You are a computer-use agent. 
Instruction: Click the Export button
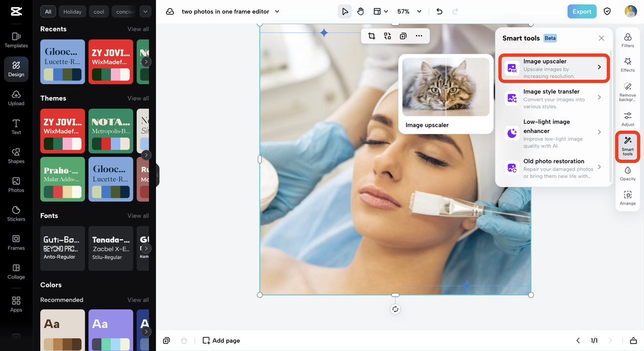point(582,12)
